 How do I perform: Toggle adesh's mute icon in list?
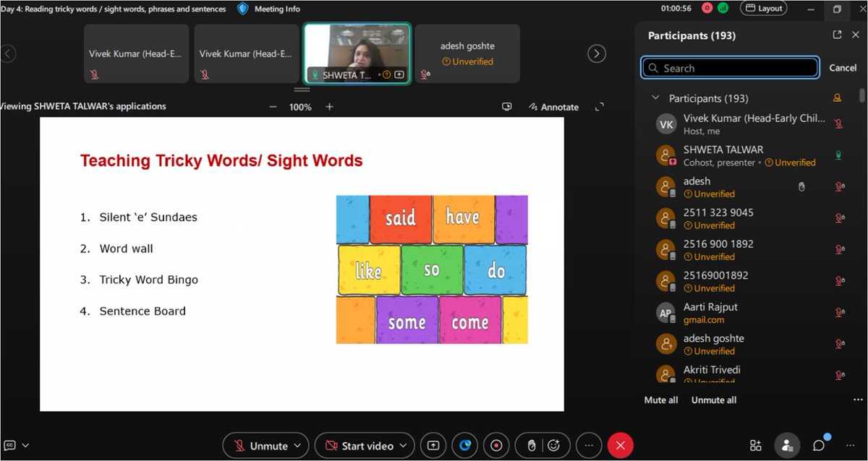coord(840,186)
